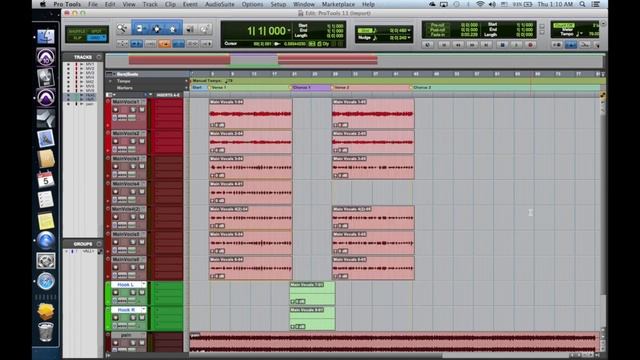Mute the MainVocls1 track

click(142, 110)
